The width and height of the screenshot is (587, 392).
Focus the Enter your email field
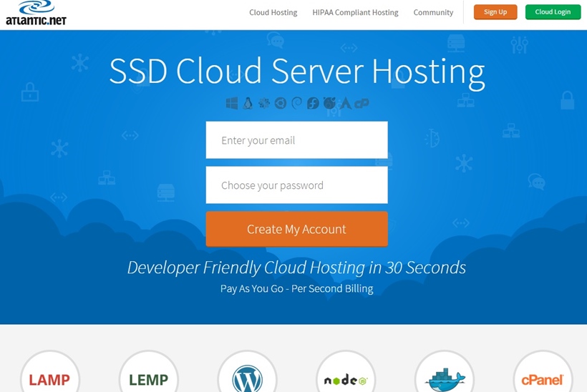pos(297,140)
